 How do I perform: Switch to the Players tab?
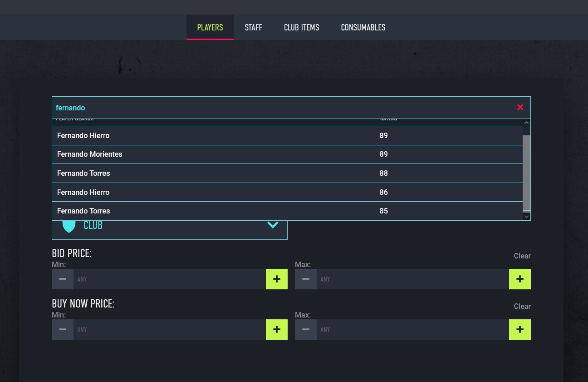[x=210, y=27]
